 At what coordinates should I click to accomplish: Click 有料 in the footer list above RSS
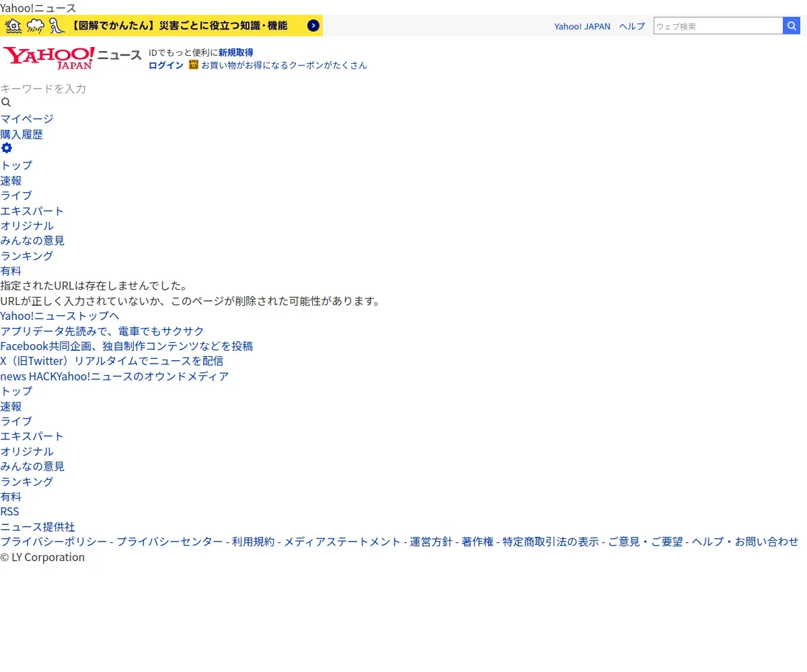pyautogui.click(x=11, y=497)
